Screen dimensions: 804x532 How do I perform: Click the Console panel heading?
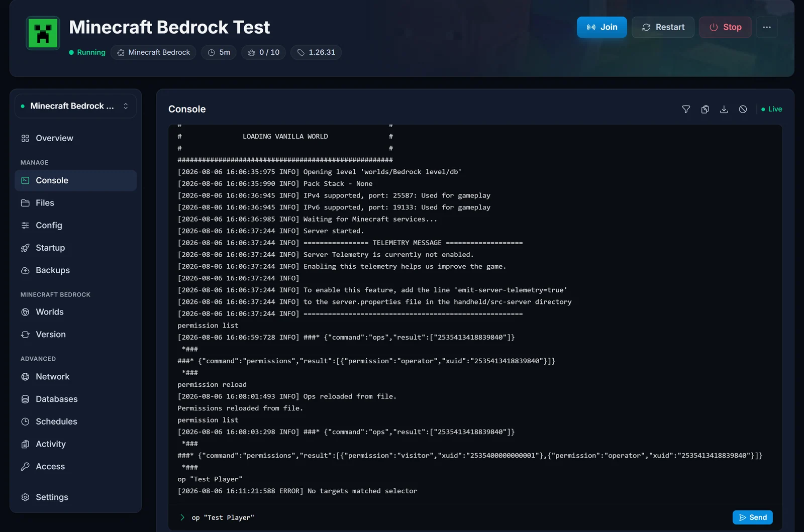[x=187, y=109]
